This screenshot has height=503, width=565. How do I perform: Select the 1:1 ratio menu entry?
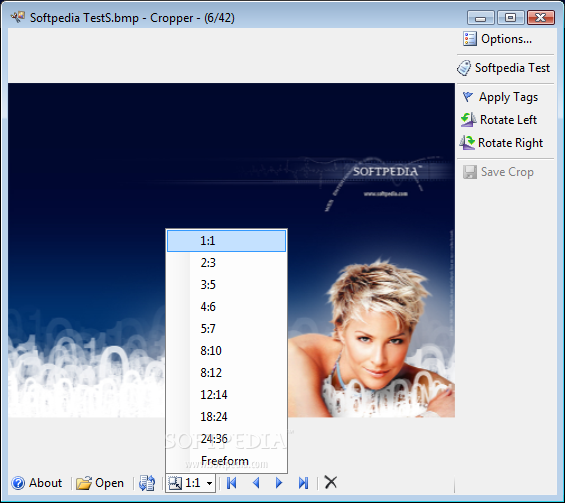point(227,241)
